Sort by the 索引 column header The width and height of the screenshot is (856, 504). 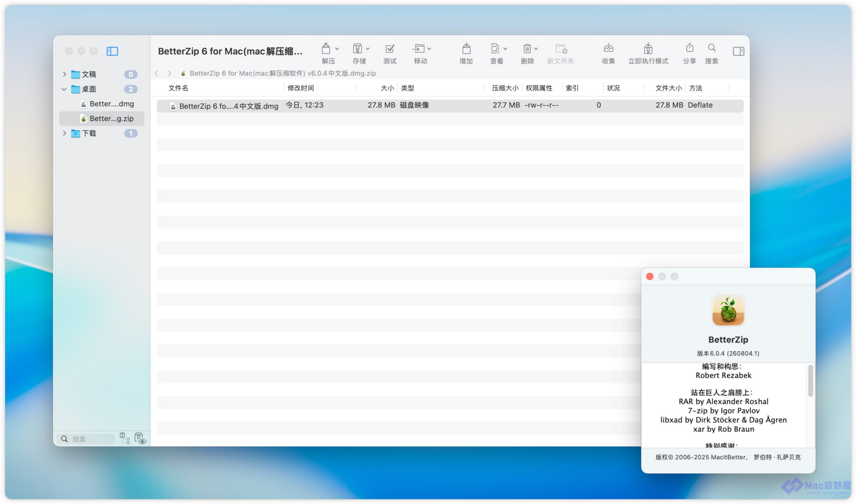tap(572, 88)
